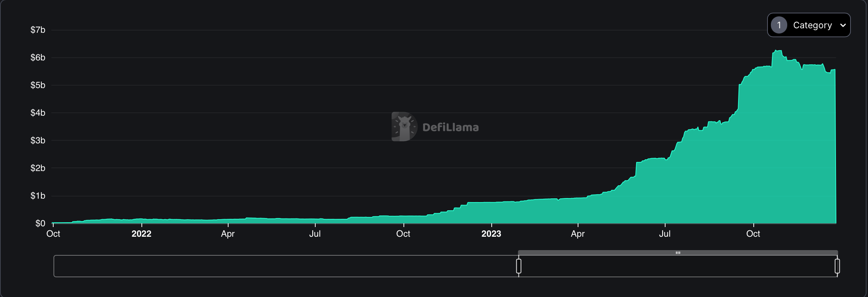This screenshot has width=868, height=297.
Task: Click the $5b y-axis label
Action: click(38, 85)
